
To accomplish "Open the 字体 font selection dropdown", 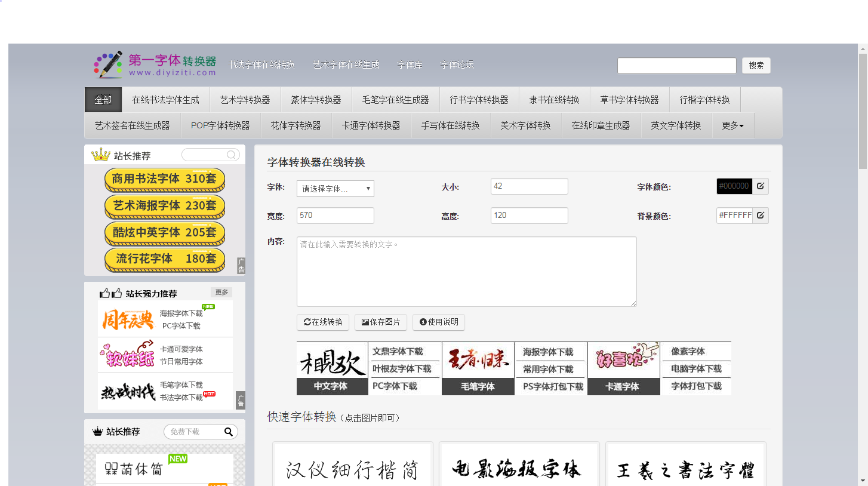I will 335,189.
